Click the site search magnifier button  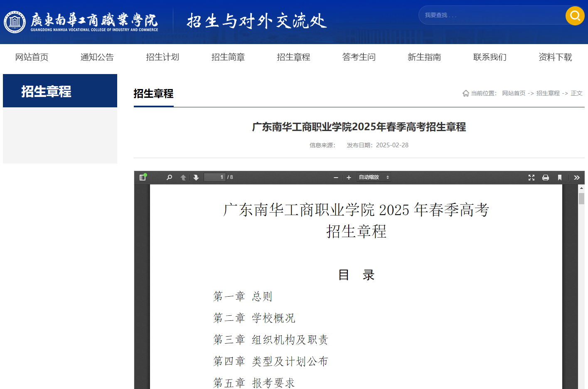pos(575,16)
